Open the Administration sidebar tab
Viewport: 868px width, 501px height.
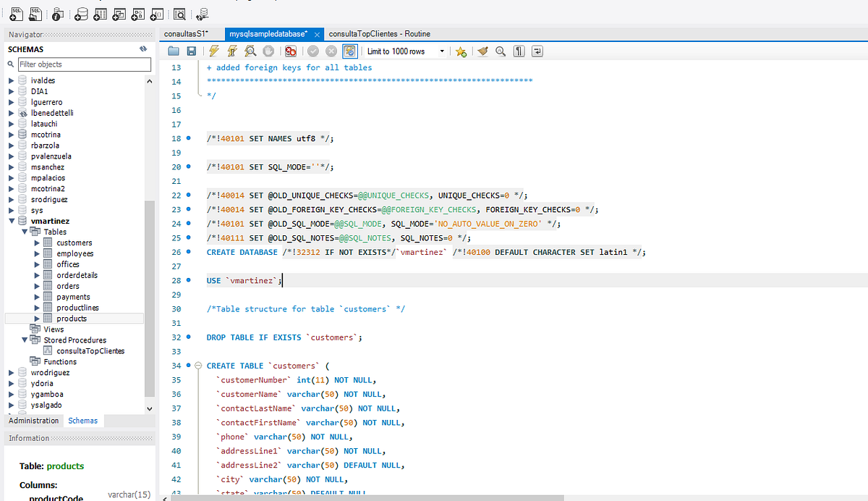33,420
